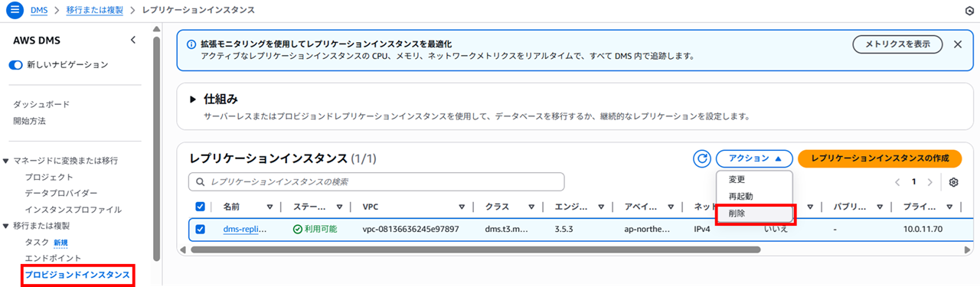
Task: Open table preferences gear icon
Action: click(954, 182)
